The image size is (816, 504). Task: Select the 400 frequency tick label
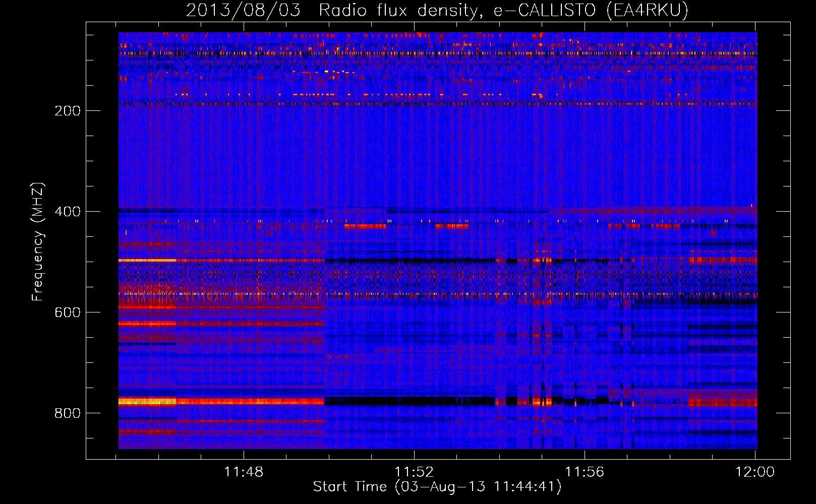tap(68, 212)
